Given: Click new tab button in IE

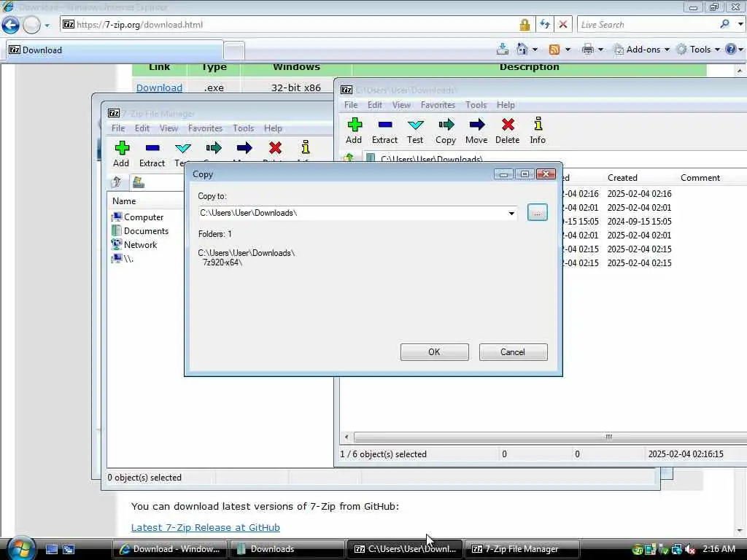Looking at the screenshot, I should (x=234, y=50).
